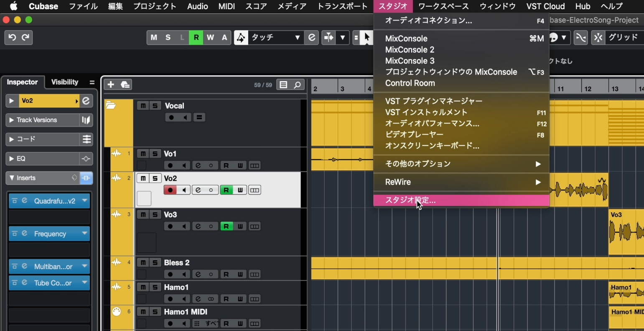This screenshot has height=331, width=644.
Task: Toggle global Write W button in toolbar
Action: (210, 38)
